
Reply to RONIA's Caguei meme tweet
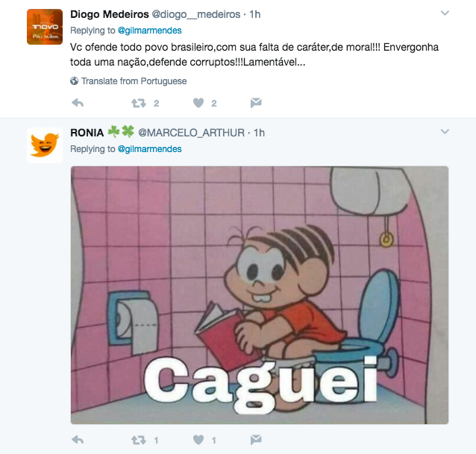click(x=78, y=440)
